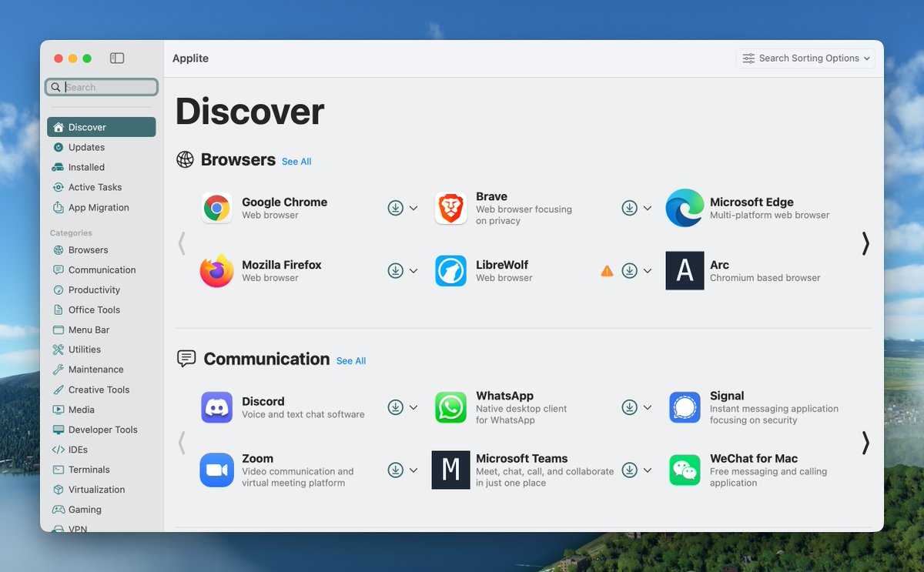The image size is (924, 572).
Task: Click the Microsoft Teams app icon
Action: [450, 470]
